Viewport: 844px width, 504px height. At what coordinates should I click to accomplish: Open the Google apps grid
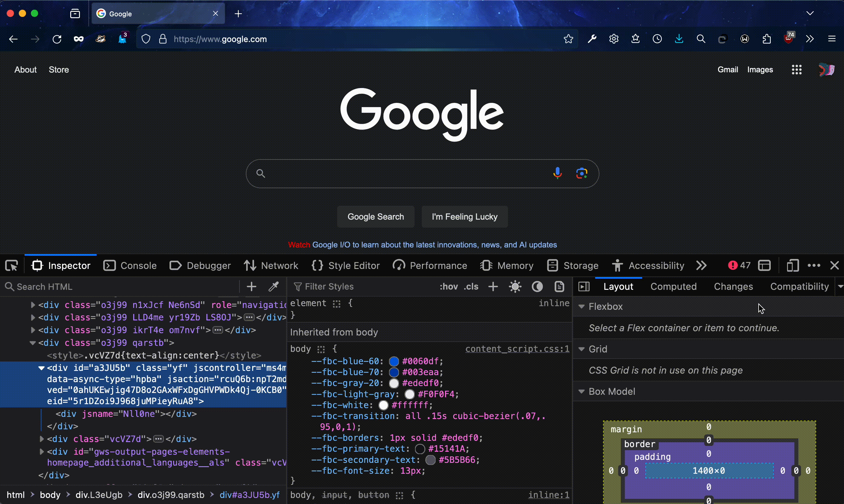pos(796,70)
